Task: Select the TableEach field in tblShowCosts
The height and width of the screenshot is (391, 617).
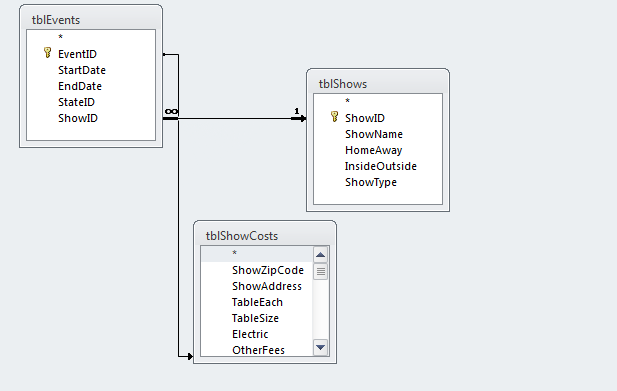Action: click(257, 302)
